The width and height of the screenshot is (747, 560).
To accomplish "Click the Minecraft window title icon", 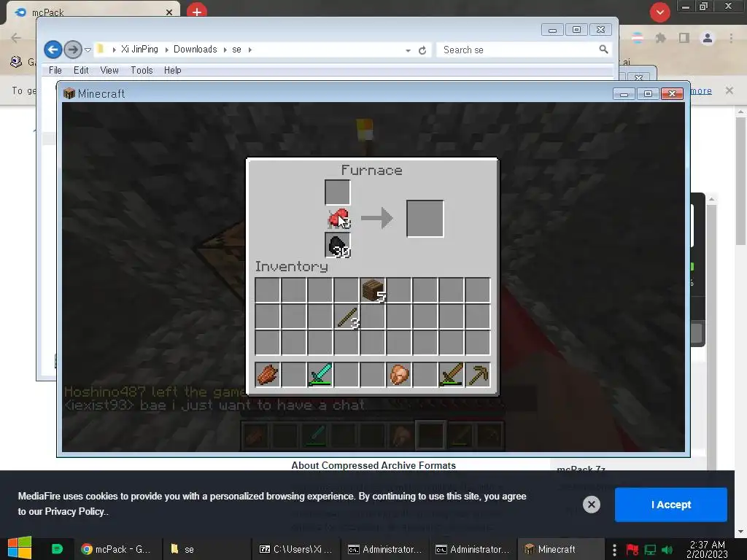I will click(x=69, y=93).
